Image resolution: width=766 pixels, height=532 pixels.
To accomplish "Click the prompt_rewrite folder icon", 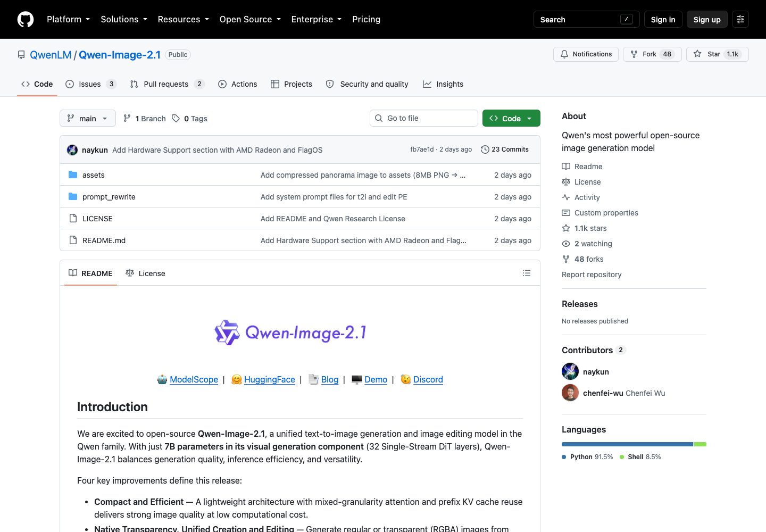I will tap(73, 196).
